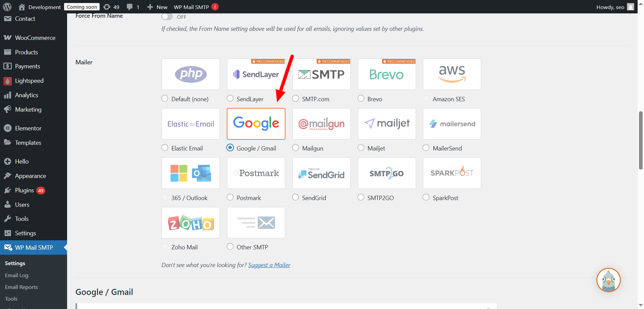The width and height of the screenshot is (644, 309).
Task: Select the MailerSend radio button
Action: click(x=426, y=147)
